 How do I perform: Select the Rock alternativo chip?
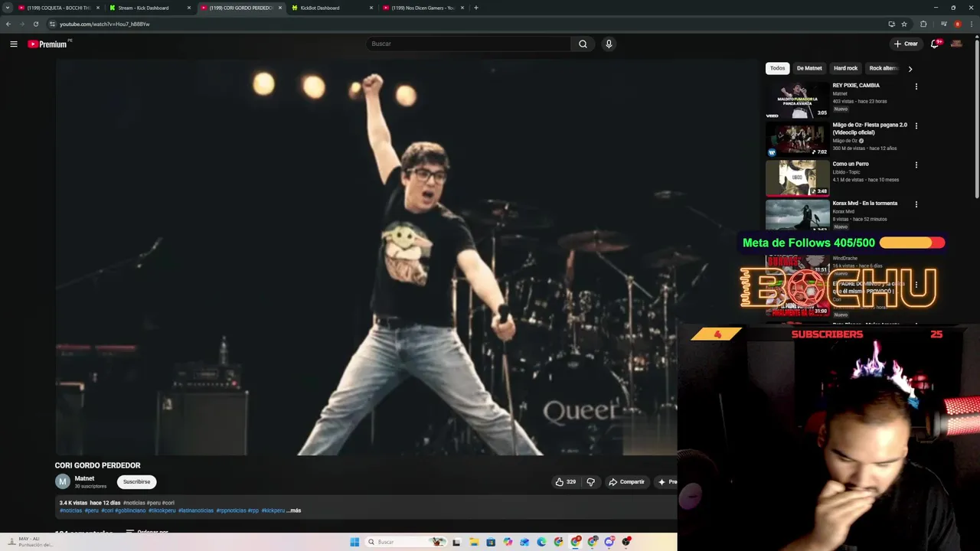(883, 68)
